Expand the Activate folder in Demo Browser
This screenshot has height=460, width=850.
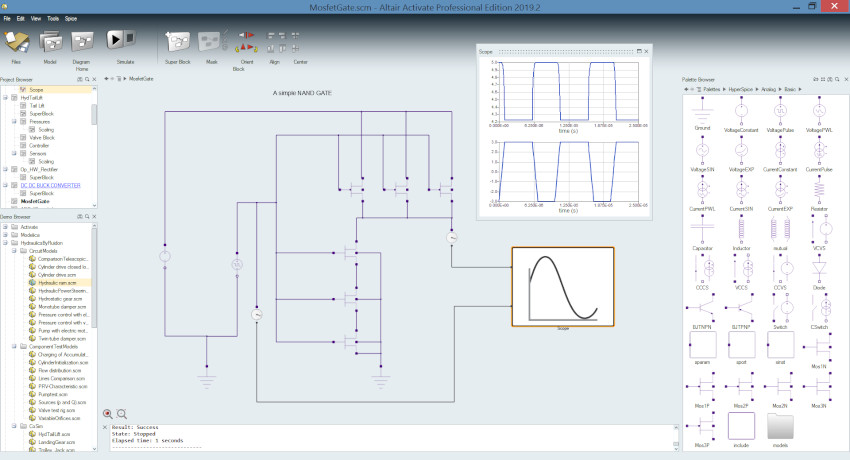(6, 228)
